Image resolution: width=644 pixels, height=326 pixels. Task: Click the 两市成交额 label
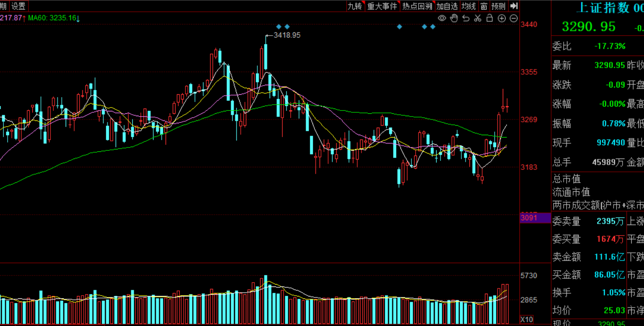click(576, 205)
